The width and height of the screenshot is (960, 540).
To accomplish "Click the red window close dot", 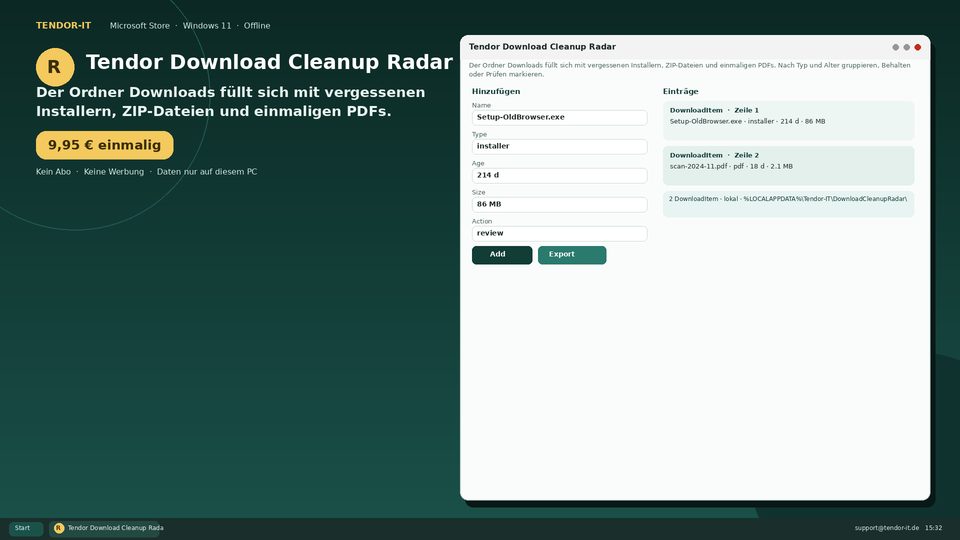I will pyautogui.click(x=918, y=47).
